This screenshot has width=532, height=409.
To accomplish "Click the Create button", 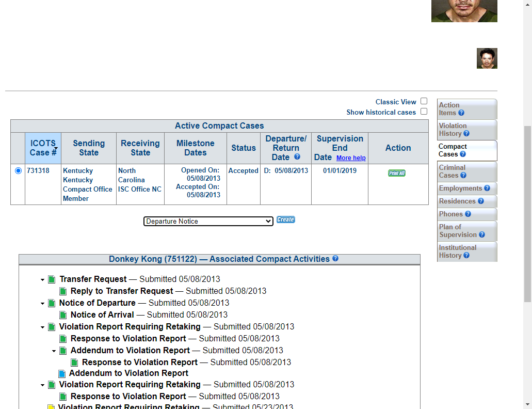I will click(286, 219).
